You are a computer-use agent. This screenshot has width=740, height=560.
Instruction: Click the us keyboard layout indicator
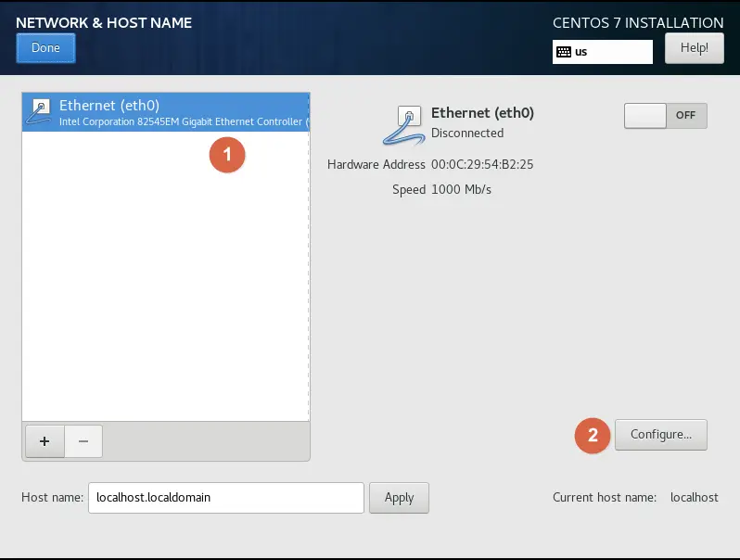click(602, 52)
